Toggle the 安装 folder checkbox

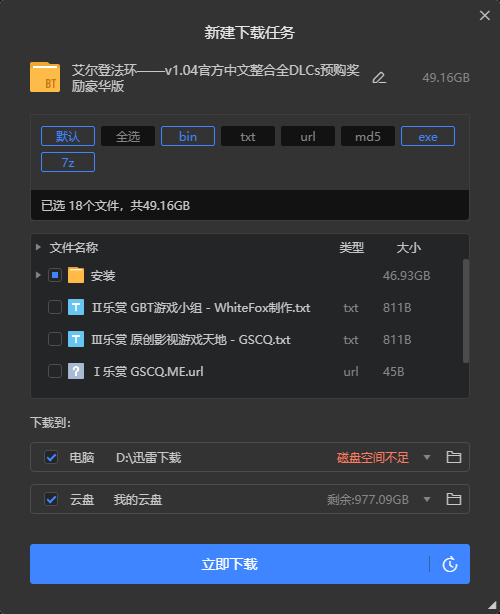point(55,275)
